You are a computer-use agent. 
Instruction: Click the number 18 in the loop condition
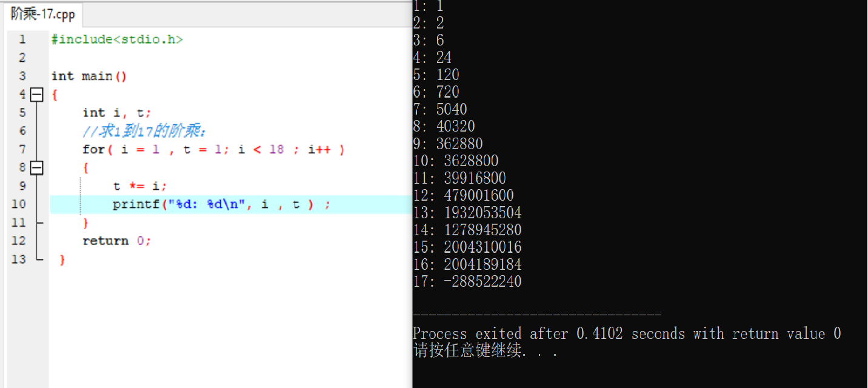tap(276, 149)
